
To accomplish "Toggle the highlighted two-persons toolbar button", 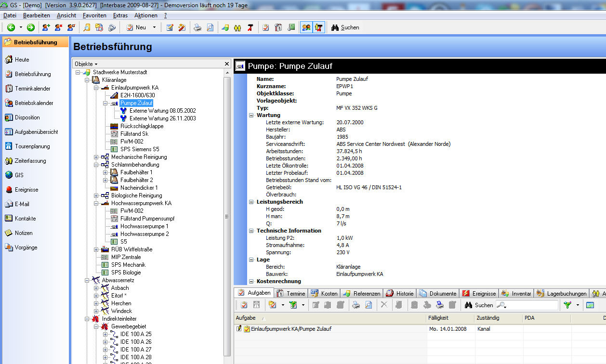I will 306,27.
